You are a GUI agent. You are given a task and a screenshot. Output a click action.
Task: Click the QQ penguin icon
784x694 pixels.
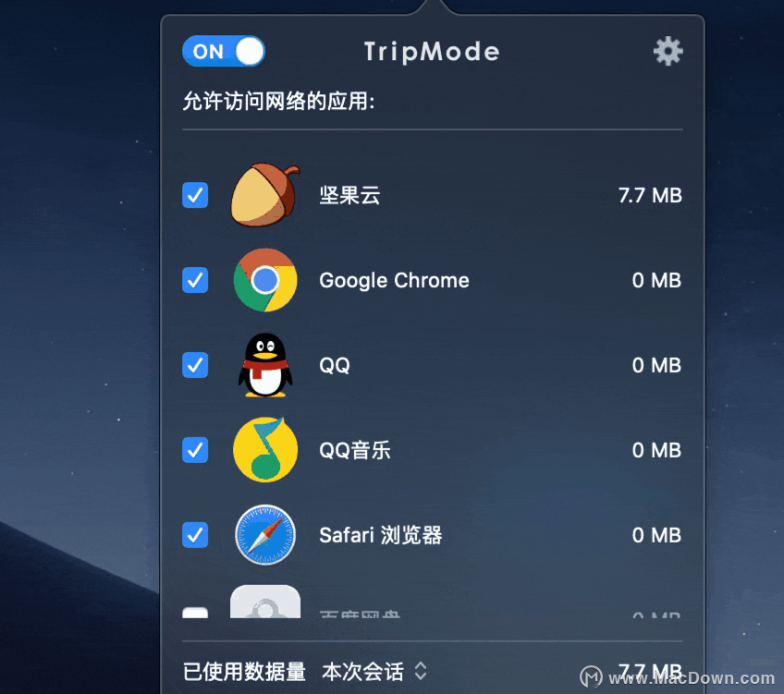point(265,365)
